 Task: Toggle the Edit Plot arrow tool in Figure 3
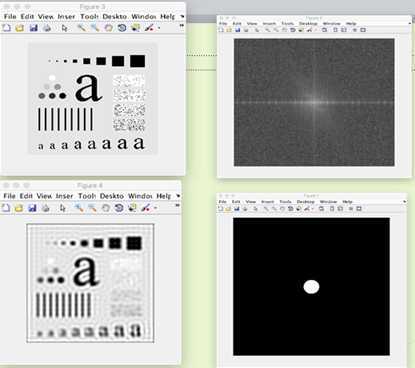point(64,28)
